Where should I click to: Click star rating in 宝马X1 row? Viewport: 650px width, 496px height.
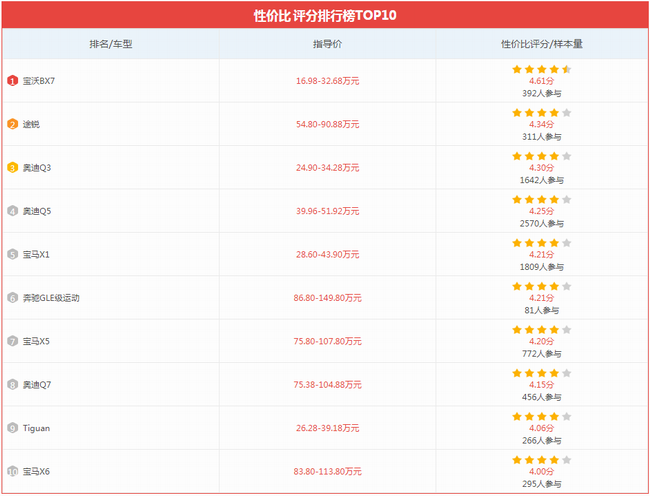[541, 243]
